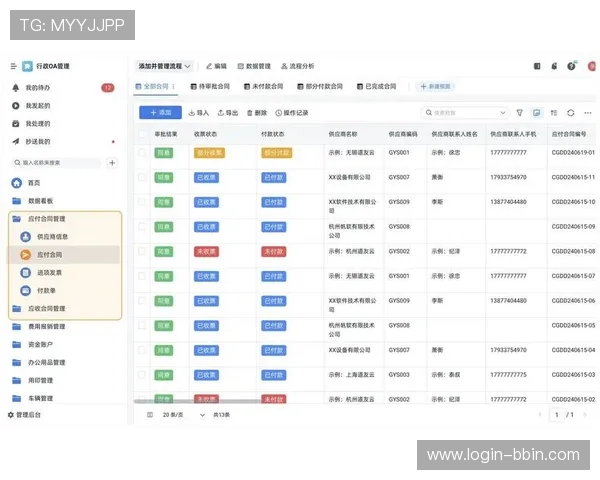Click the 导出 export button
This screenshot has height=480, width=600.
[x=228, y=113]
